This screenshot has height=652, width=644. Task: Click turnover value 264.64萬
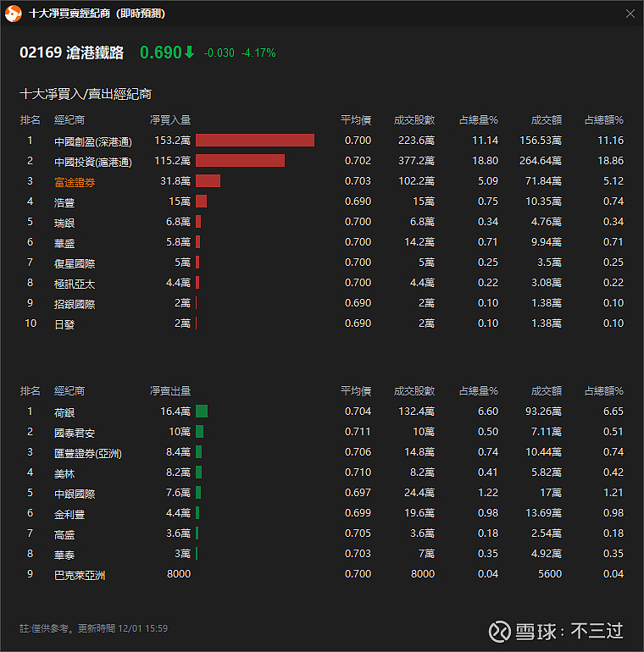tap(541, 161)
